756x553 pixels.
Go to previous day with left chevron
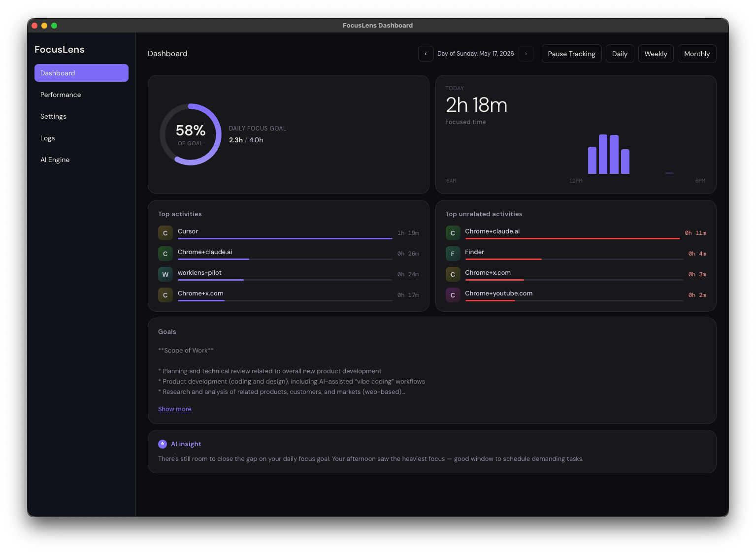tap(426, 54)
